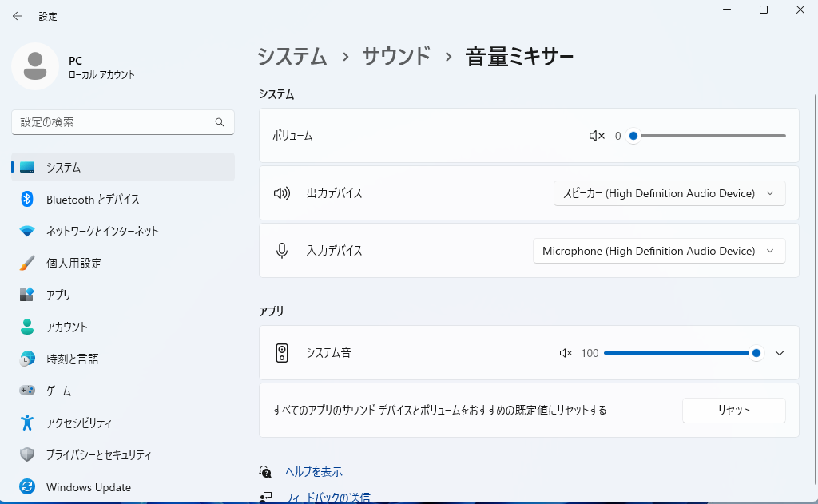Open the ヘルプを表示 link

(313, 472)
